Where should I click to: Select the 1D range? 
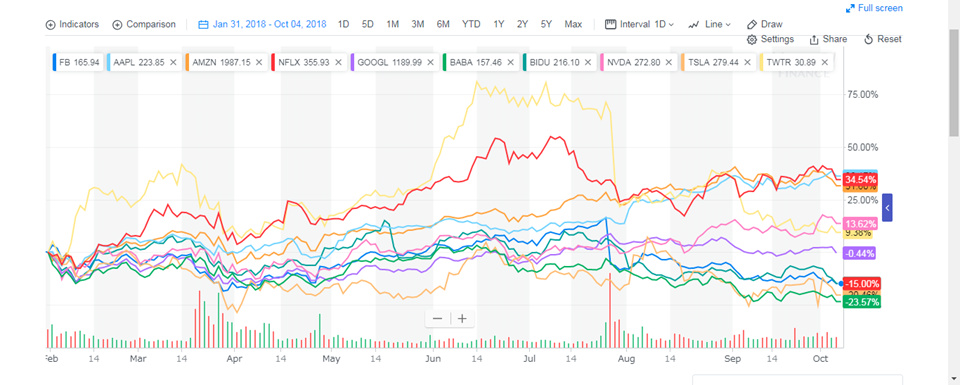pyautogui.click(x=343, y=24)
